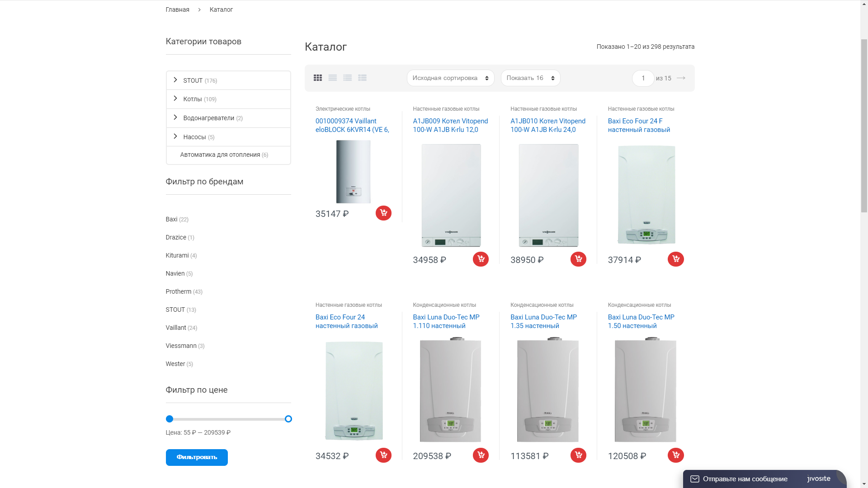Add Vaillant eloBLOCK 35147 ₽ to cart
This screenshot has width=868, height=488.
pyautogui.click(x=383, y=213)
